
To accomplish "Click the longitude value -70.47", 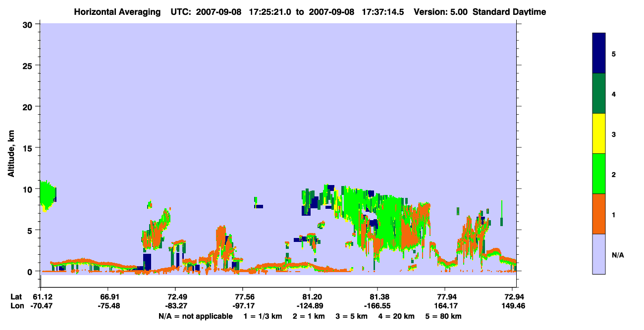I will pos(41,306).
